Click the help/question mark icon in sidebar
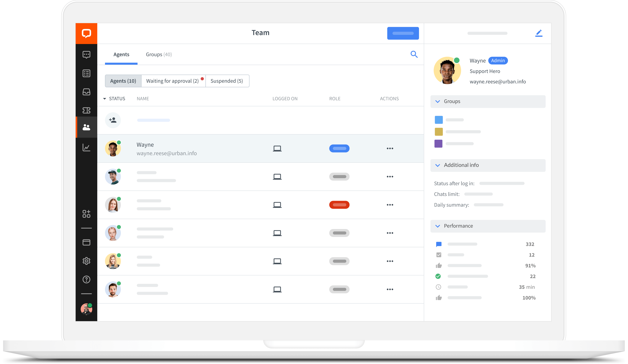Screen dimensions: 628x364 tap(86, 279)
